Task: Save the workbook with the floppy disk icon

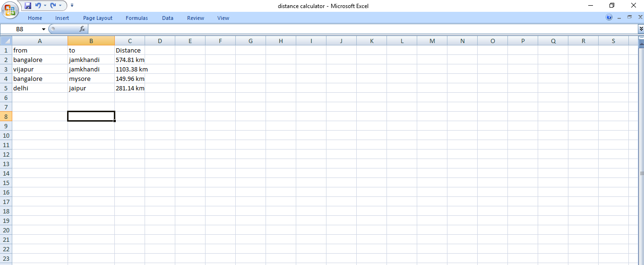Action: coord(28,6)
